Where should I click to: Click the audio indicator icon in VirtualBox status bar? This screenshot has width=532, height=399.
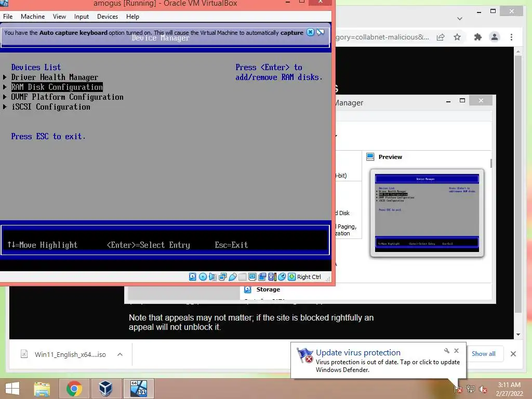coord(212,277)
